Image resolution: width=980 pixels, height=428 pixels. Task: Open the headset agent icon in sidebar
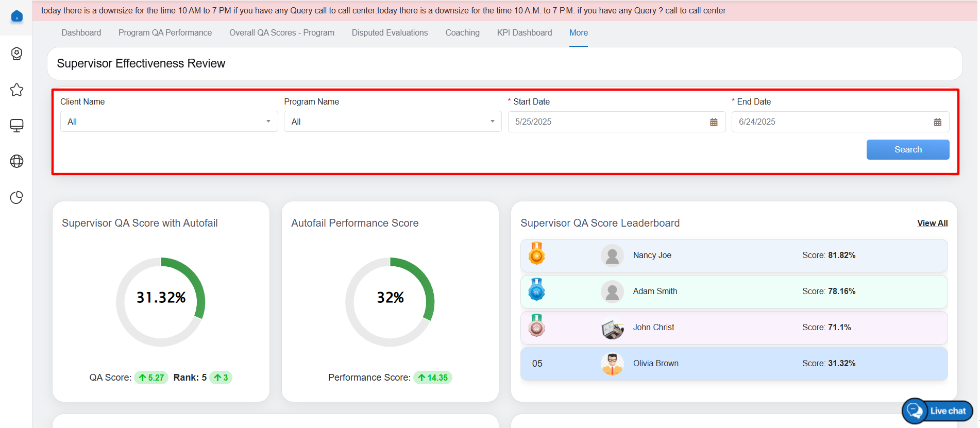pos(16,54)
